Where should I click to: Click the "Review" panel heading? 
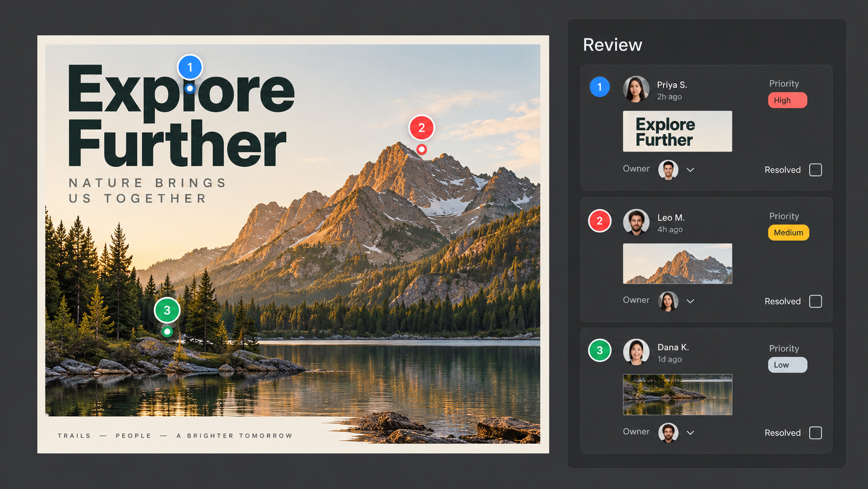[613, 45]
